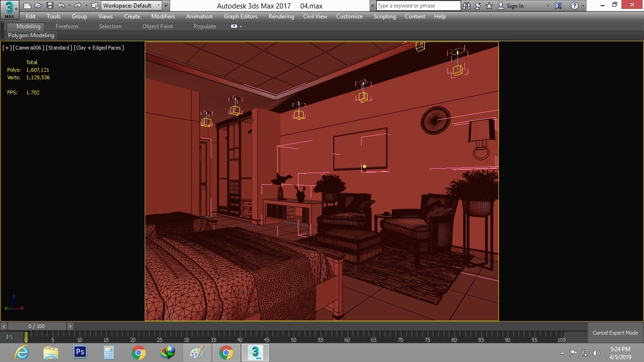The image size is (644, 362).
Task: Open the Help question mark icon
Action: click(x=575, y=6)
